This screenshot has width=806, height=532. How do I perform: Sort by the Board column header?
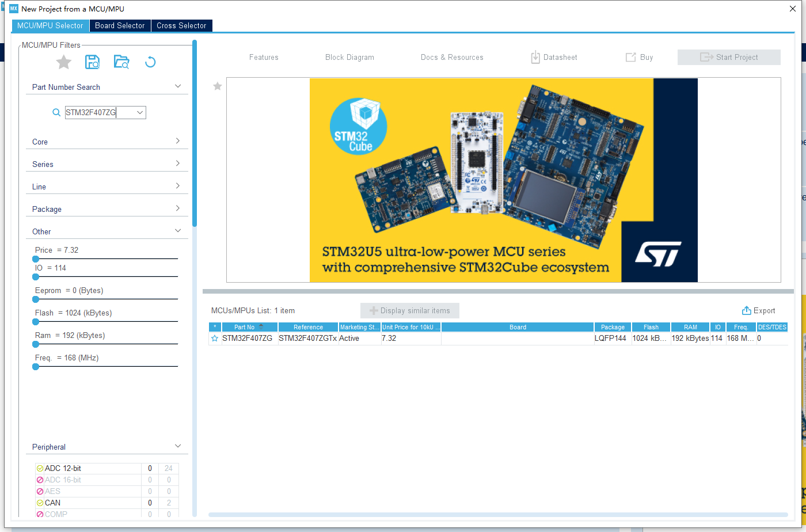click(x=518, y=326)
